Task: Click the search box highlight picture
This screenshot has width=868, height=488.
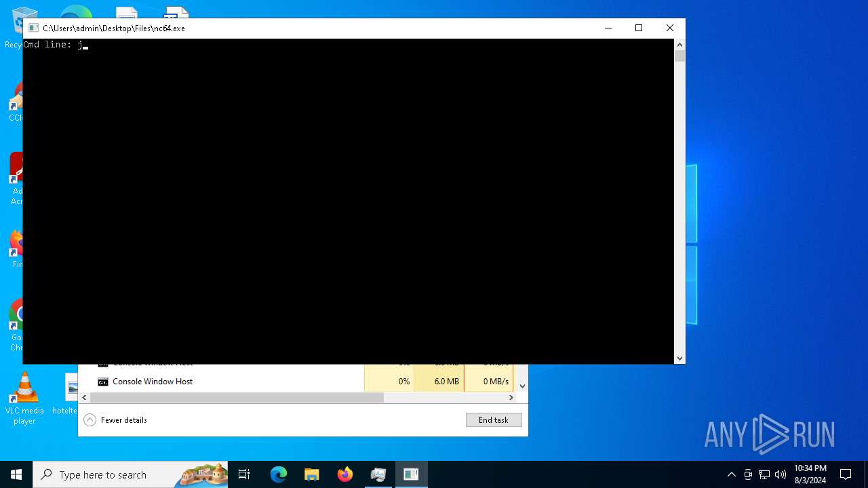Action: tap(201, 474)
